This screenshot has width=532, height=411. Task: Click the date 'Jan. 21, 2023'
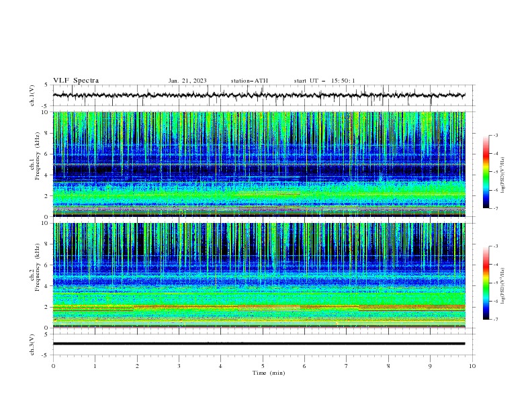[187, 81]
